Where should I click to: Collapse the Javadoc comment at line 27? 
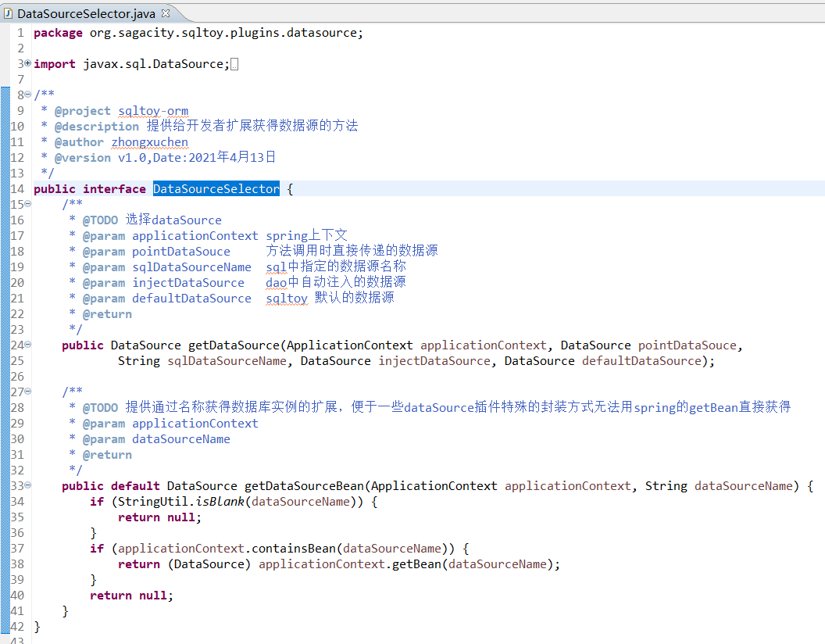(x=28, y=392)
